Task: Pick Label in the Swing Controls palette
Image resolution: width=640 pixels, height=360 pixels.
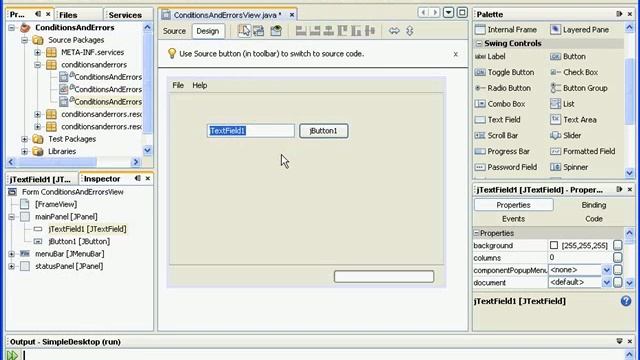Action: 490,56
